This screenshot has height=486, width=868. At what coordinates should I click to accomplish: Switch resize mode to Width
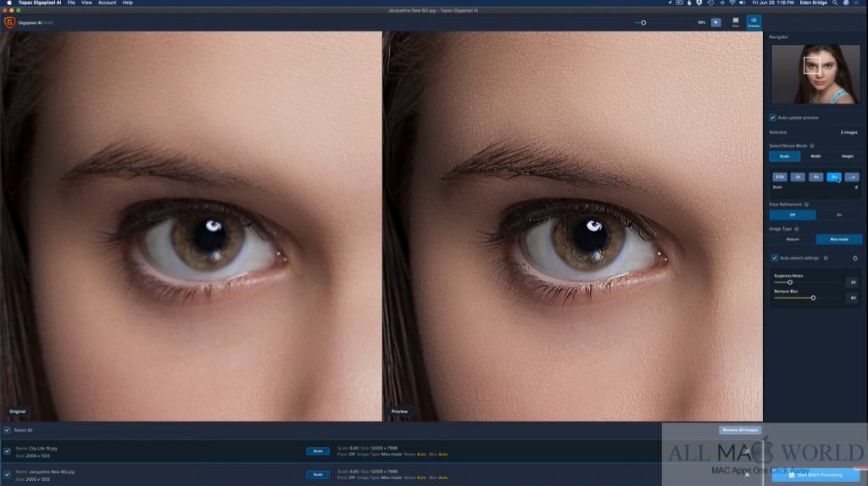click(815, 156)
